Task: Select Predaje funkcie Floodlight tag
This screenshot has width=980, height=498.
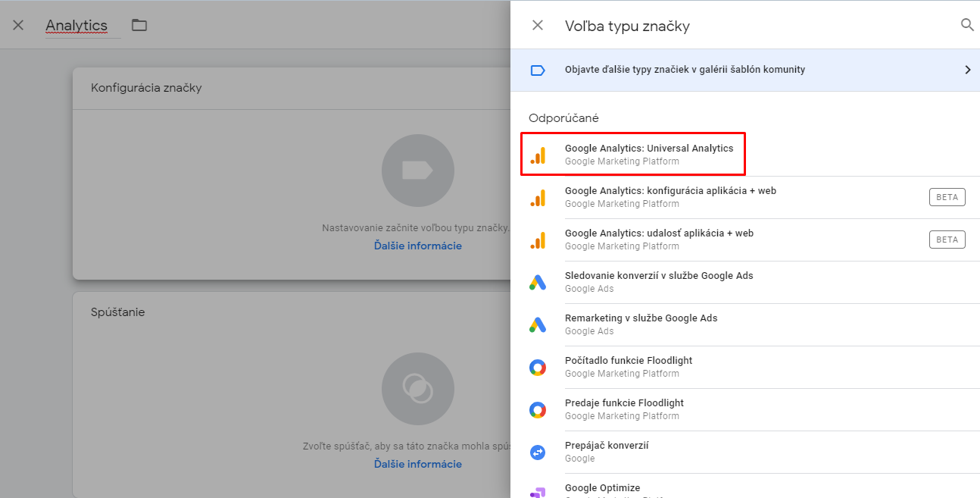Action: (x=745, y=409)
